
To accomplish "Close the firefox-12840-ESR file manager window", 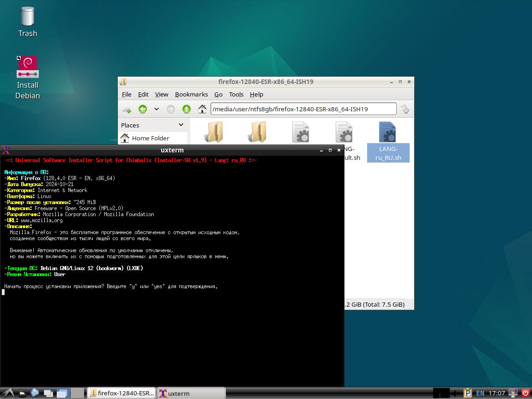I will tap(409, 82).
